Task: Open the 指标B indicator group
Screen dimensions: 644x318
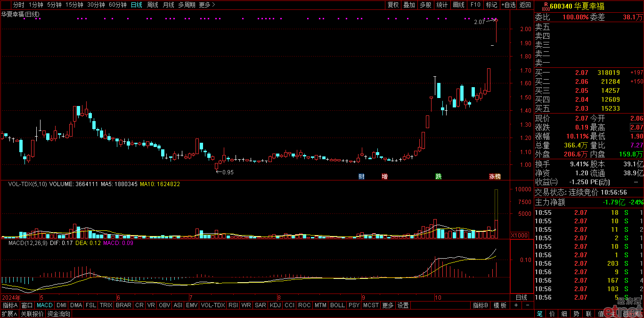Action: point(481,305)
